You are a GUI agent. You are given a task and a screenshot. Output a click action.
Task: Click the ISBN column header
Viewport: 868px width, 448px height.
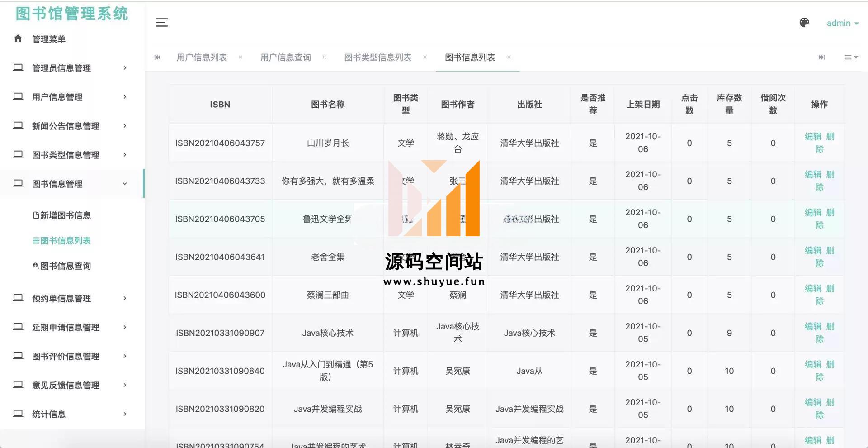(x=220, y=105)
